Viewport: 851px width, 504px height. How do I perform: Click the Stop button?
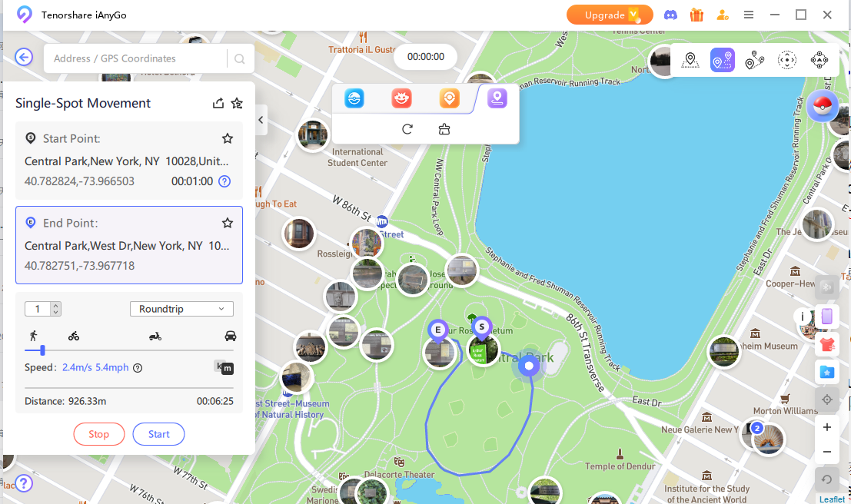click(98, 433)
